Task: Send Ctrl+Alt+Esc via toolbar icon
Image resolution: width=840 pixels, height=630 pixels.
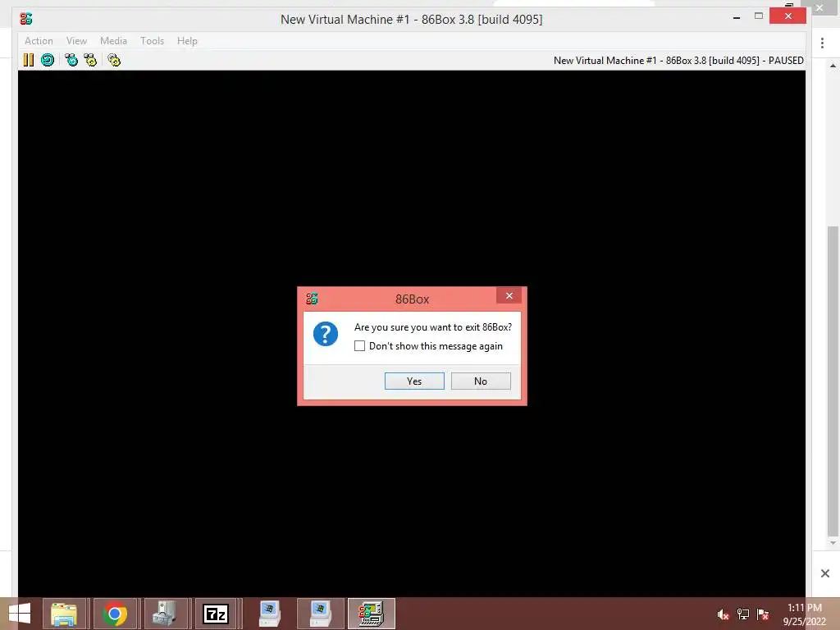Action: (90, 60)
